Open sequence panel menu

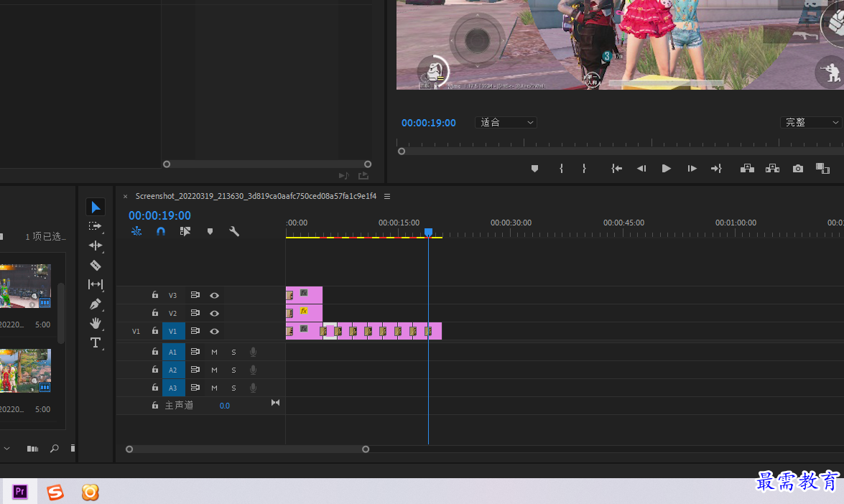387,196
